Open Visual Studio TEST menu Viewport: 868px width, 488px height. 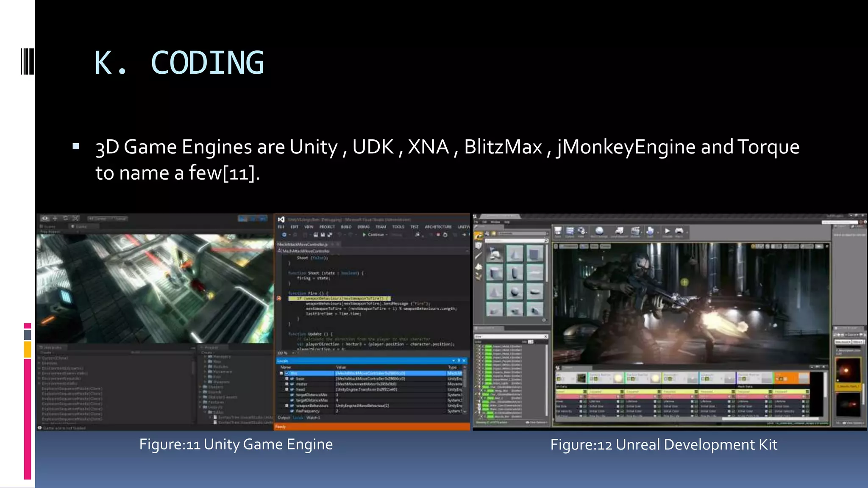[415, 227]
